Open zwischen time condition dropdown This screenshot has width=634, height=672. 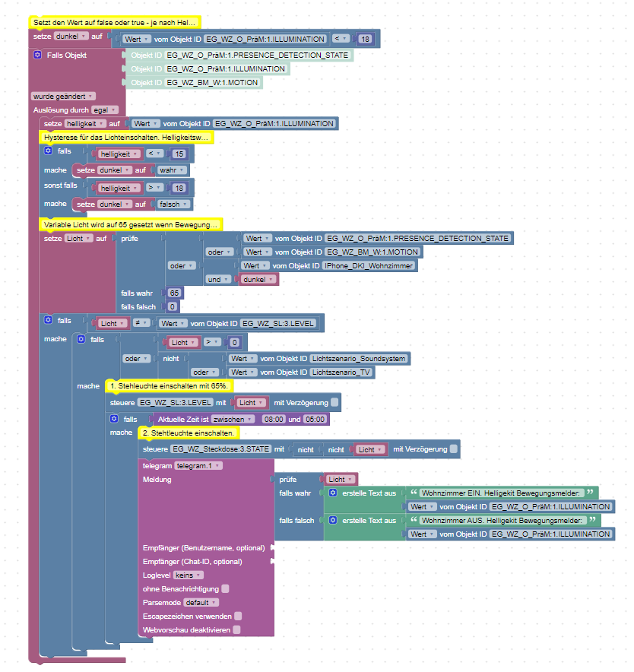point(233,419)
